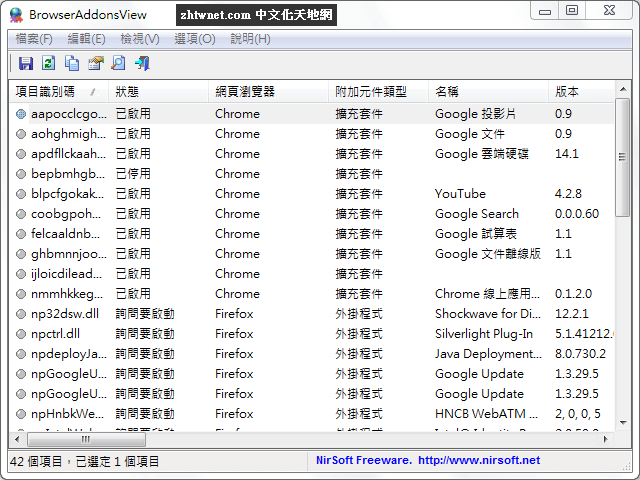Image resolution: width=640 pixels, height=480 pixels.
Task: Select the coobgpoh... row
Action: coord(311,214)
